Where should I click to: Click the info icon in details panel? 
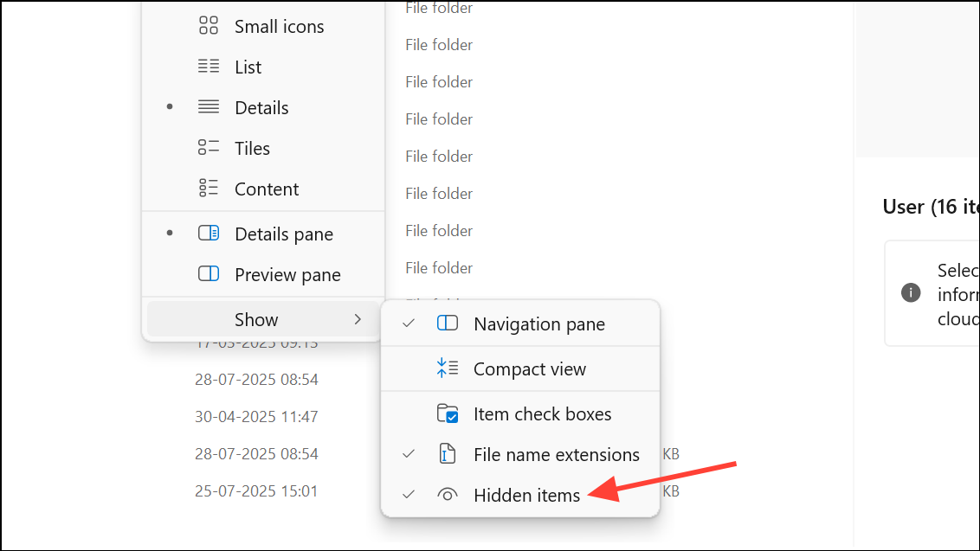tap(911, 292)
